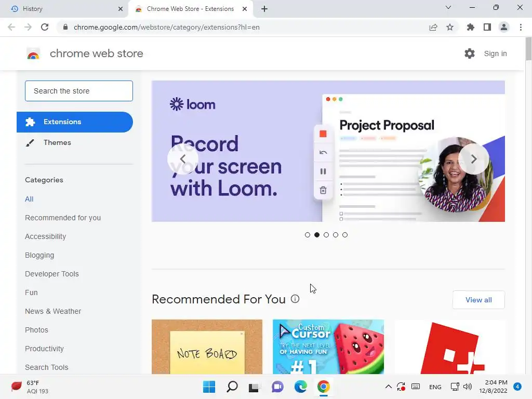Open the Chrome profile avatar
532x399 pixels.
point(504,27)
